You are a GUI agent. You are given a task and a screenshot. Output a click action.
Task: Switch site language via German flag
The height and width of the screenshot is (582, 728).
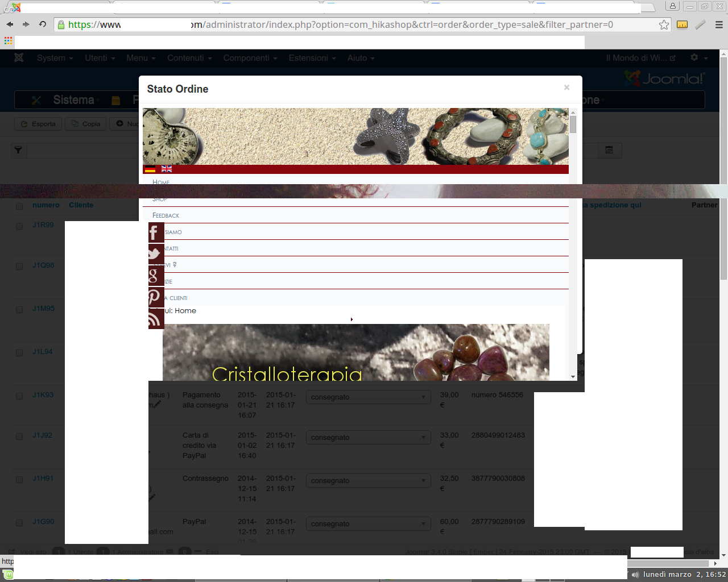pos(150,169)
